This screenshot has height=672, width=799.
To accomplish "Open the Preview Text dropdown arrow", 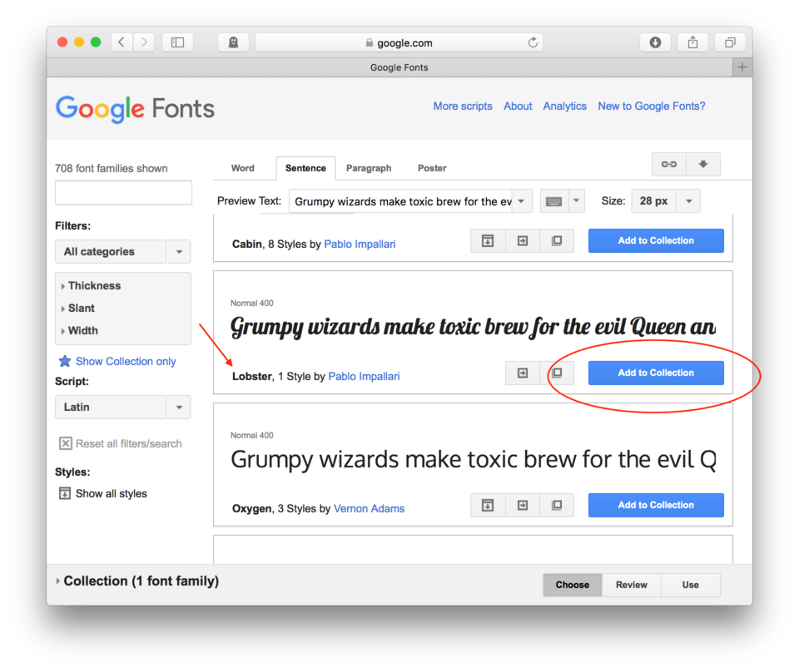I will (x=521, y=201).
